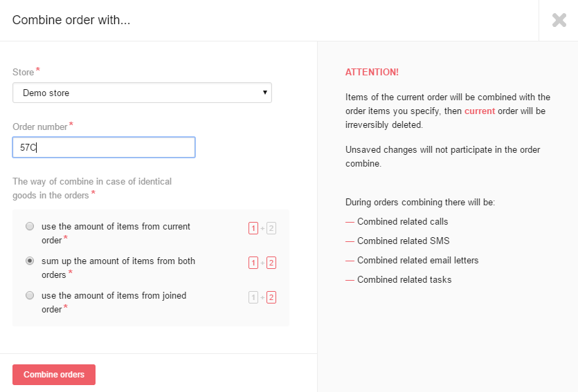Select use amount from current order radio

(30, 226)
